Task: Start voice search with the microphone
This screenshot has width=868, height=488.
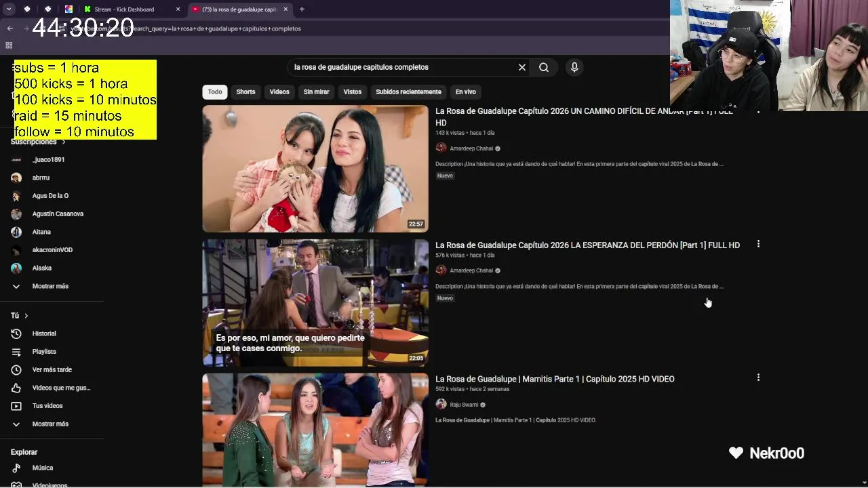Action: pos(574,67)
